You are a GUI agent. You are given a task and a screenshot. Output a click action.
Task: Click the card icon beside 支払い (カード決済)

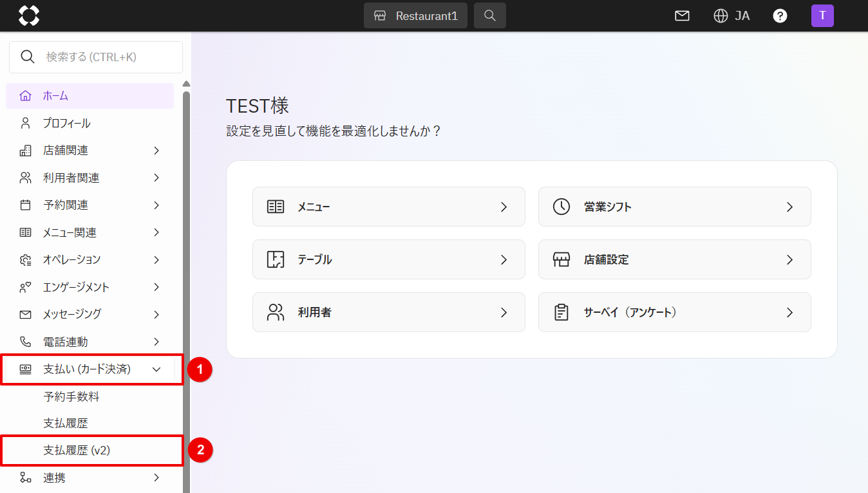26,369
